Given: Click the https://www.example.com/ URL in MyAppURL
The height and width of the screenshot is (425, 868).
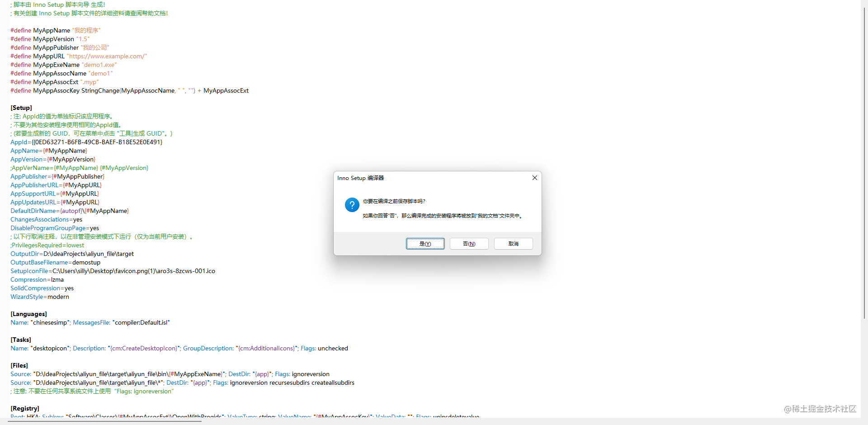Looking at the screenshot, I should [x=107, y=56].
